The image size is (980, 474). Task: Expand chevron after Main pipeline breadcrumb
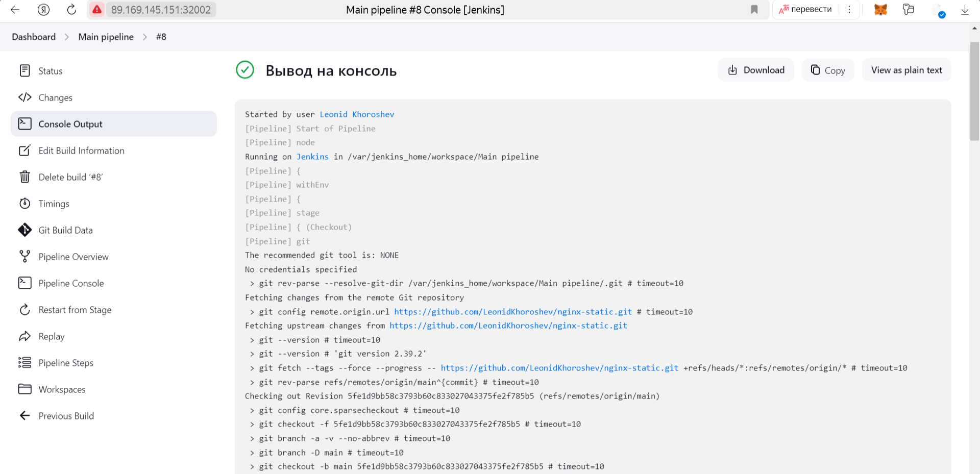pyautogui.click(x=145, y=37)
